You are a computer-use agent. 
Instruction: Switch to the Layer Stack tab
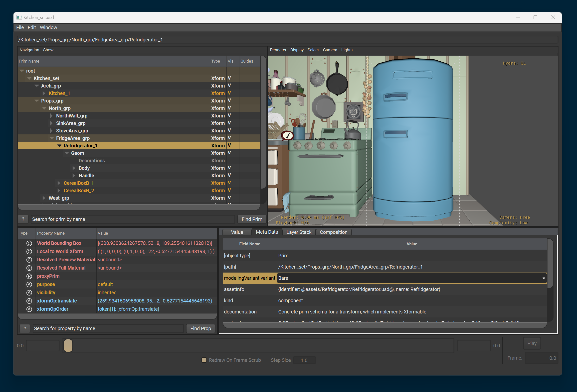299,232
